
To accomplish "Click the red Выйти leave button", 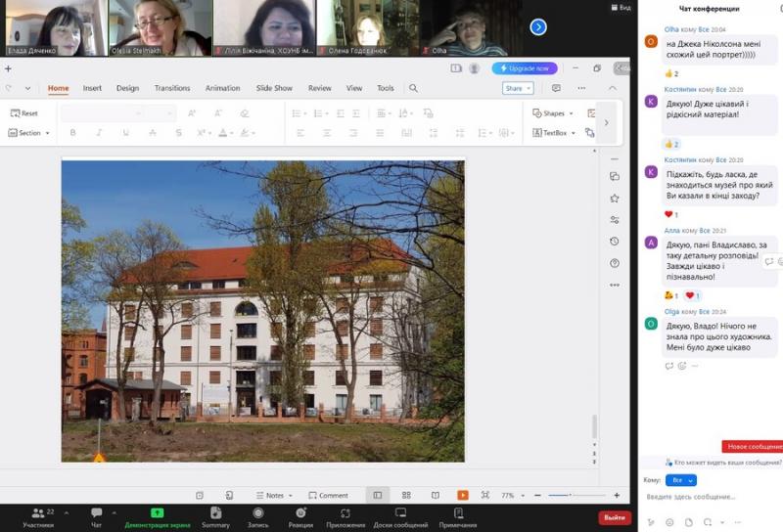I will tap(615, 517).
